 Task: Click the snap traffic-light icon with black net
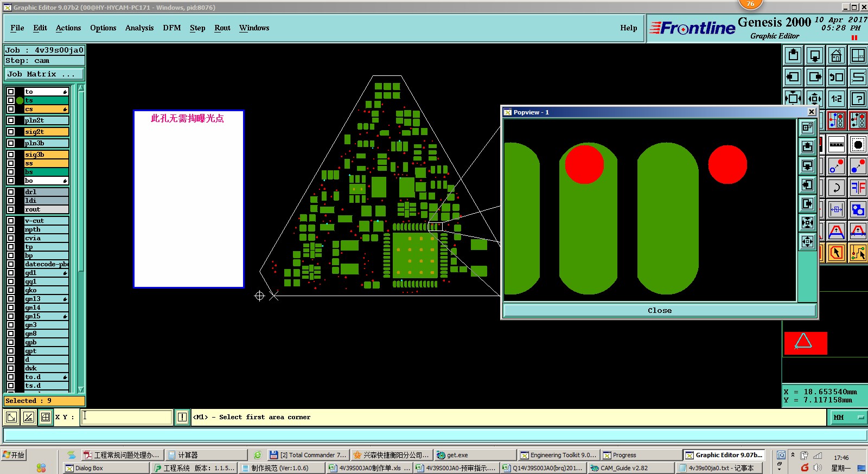click(858, 120)
